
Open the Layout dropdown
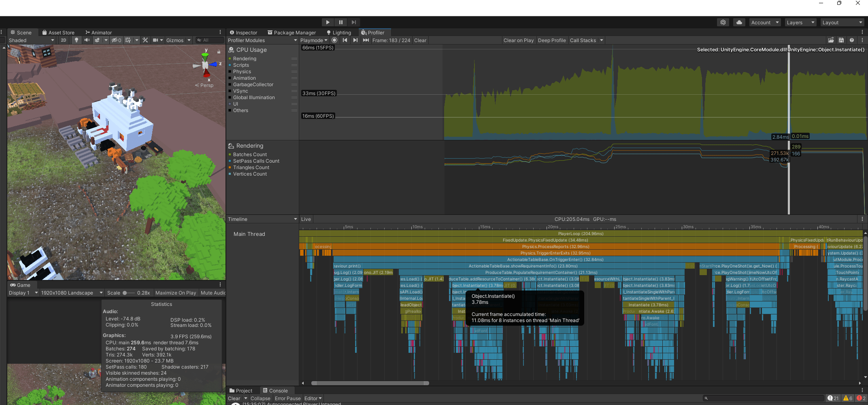coord(842,23)
